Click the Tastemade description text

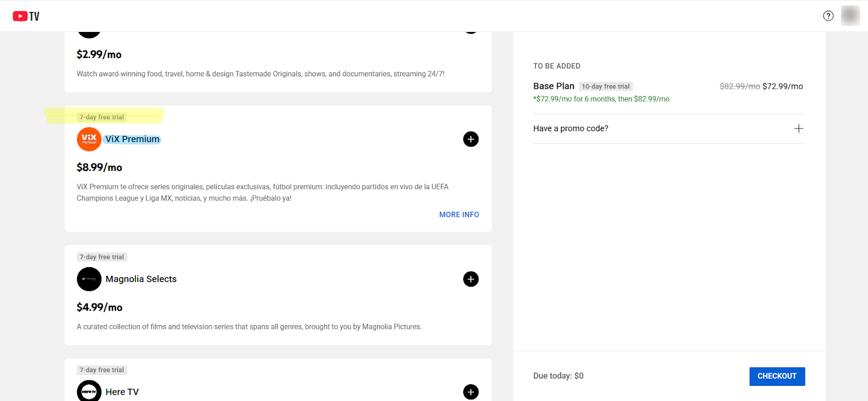coord(260,74)
